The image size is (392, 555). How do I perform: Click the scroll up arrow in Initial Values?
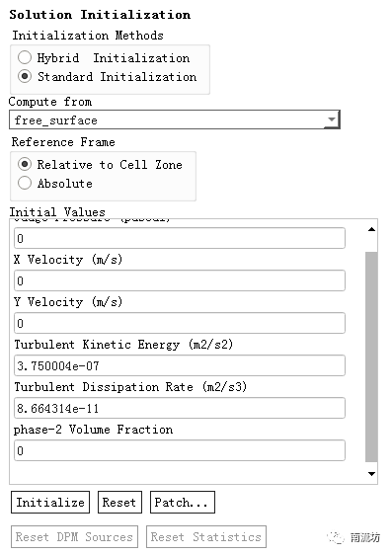point(371,229)
